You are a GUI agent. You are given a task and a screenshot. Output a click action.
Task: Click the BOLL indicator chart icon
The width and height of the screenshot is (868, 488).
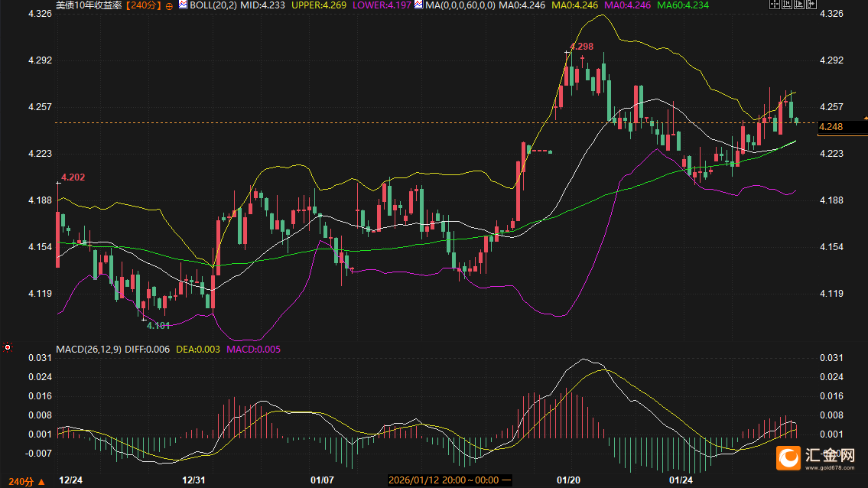(183, 5)
